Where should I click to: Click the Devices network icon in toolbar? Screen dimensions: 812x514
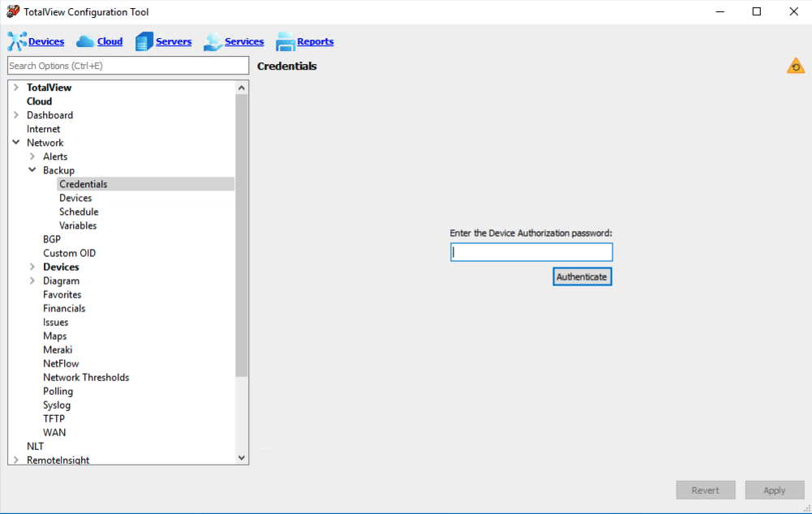(x=16, y=41)
